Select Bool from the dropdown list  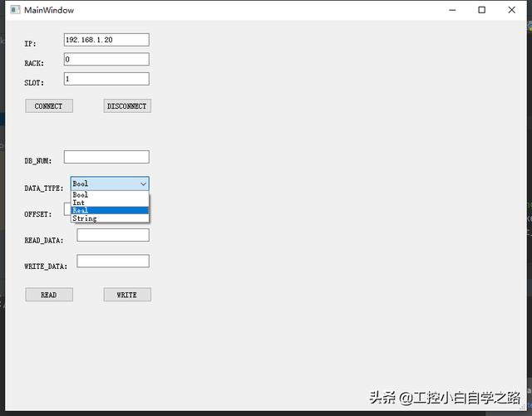[110, 194]
